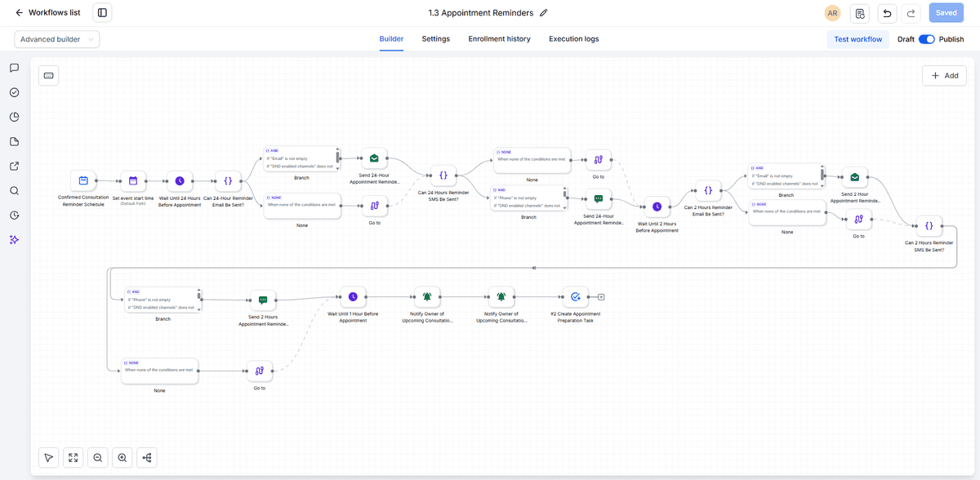Open the AR user avatar
This screenshot has height=480, width=980.
tap(832, 13)
